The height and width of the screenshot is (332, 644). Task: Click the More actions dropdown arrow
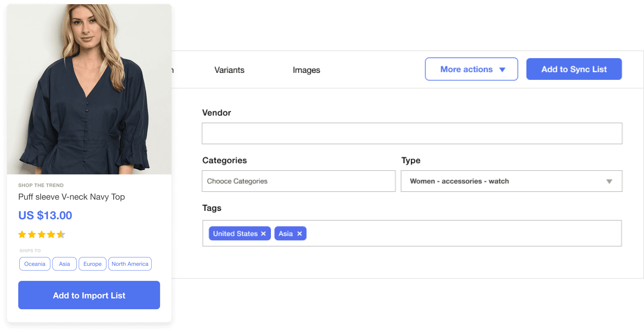click(x=502, y=70)
